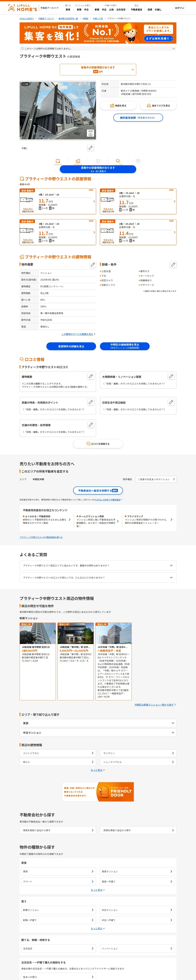Open 投資 in the header menu
This screenshot has height=980, width=196.
[150, 9]
